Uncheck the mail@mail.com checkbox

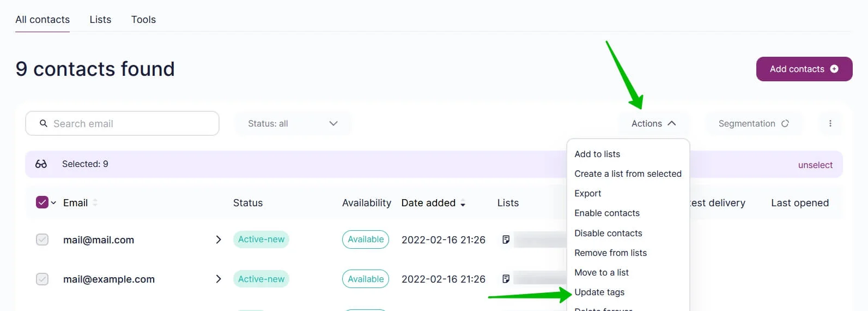[x=42, y=240]
